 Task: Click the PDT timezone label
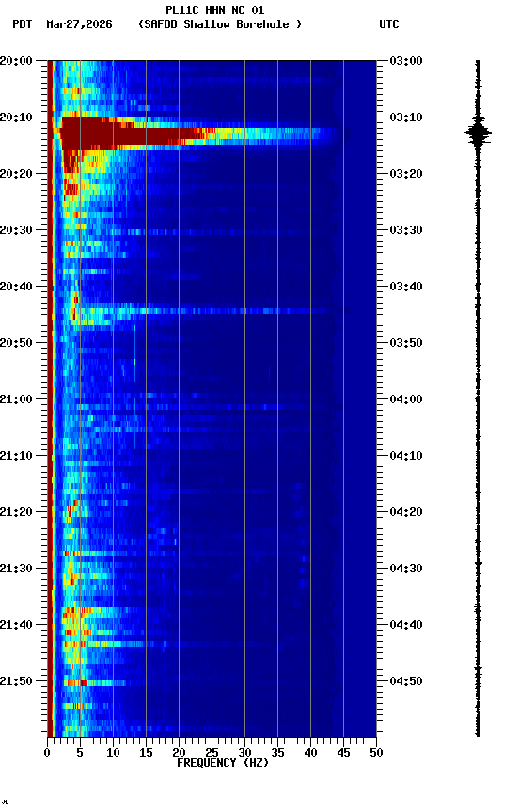click(x=22, y=24)
